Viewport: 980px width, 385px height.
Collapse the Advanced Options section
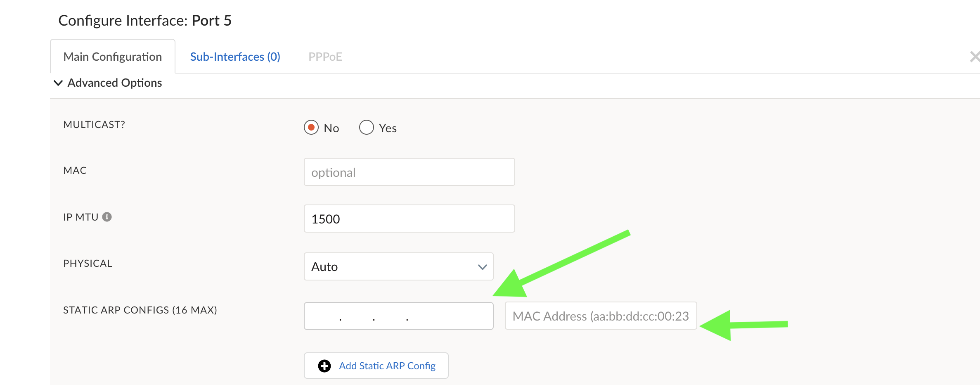click(58, 83)
